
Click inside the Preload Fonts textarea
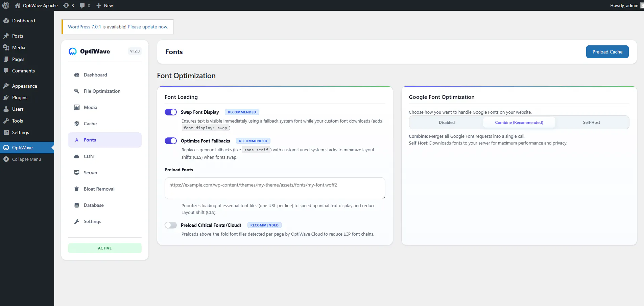tap(275, 188)
